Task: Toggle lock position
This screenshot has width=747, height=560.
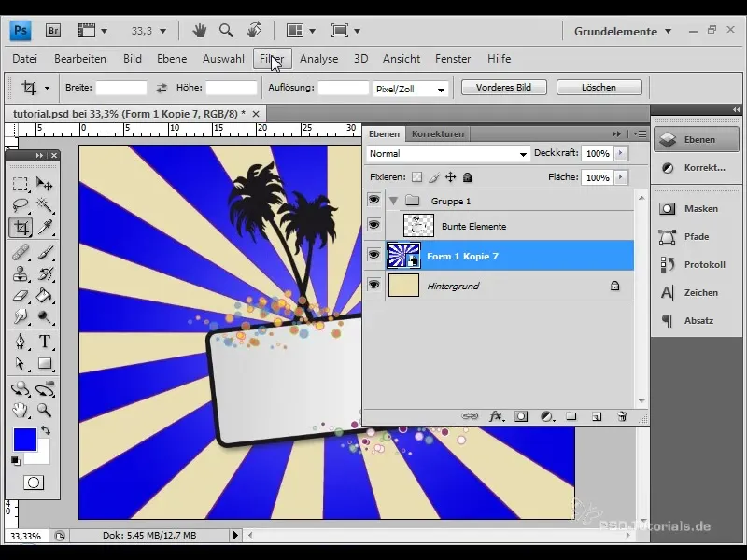Action: coord(450,177)
